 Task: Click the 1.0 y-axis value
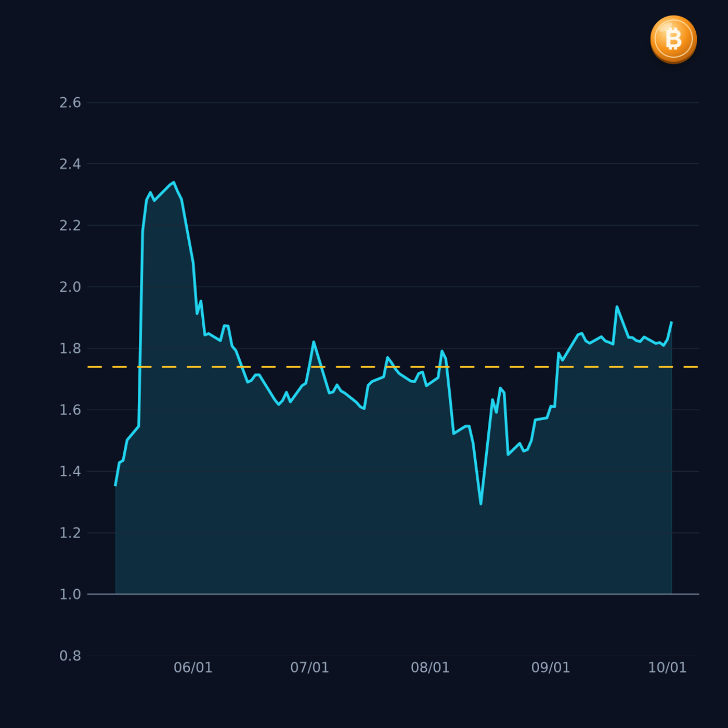tap(70, 594)
